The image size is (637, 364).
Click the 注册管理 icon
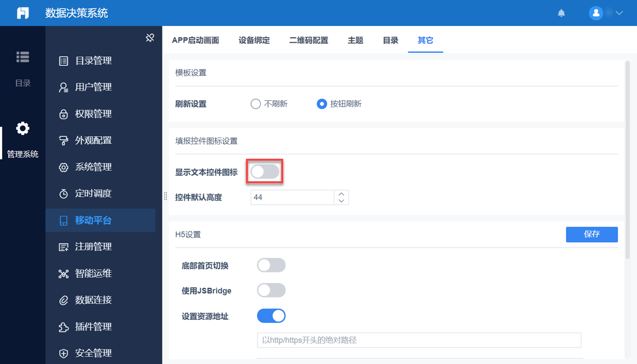(64, 247)
